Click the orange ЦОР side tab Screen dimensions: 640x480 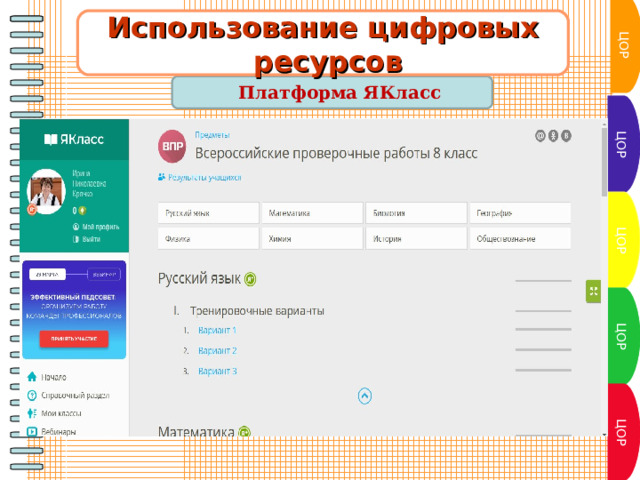[624, 46]
